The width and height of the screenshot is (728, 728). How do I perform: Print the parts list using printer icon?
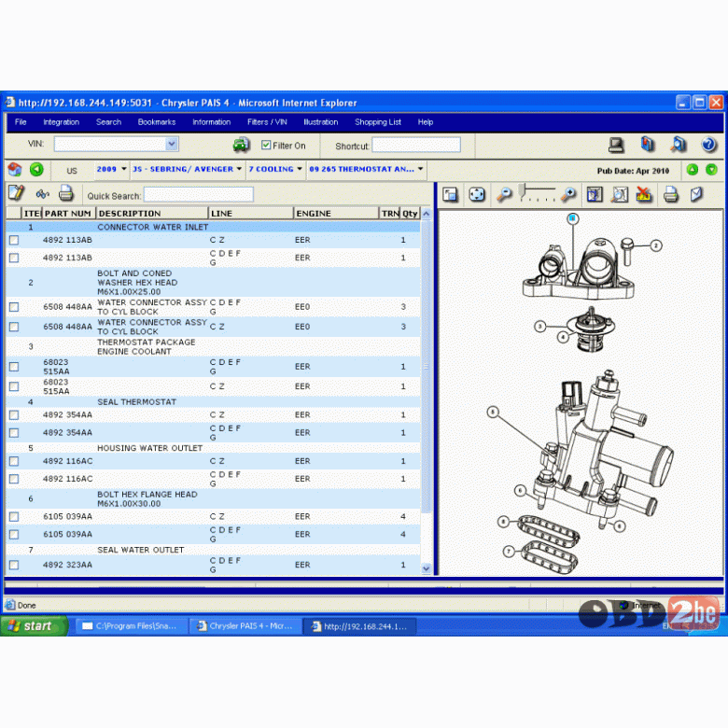pos(66,193)
